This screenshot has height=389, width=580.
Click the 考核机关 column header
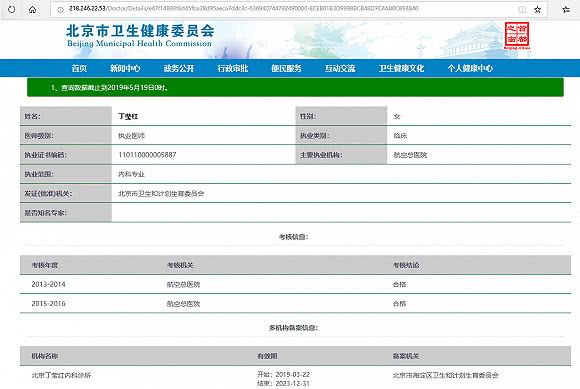(x=180, y=265)
